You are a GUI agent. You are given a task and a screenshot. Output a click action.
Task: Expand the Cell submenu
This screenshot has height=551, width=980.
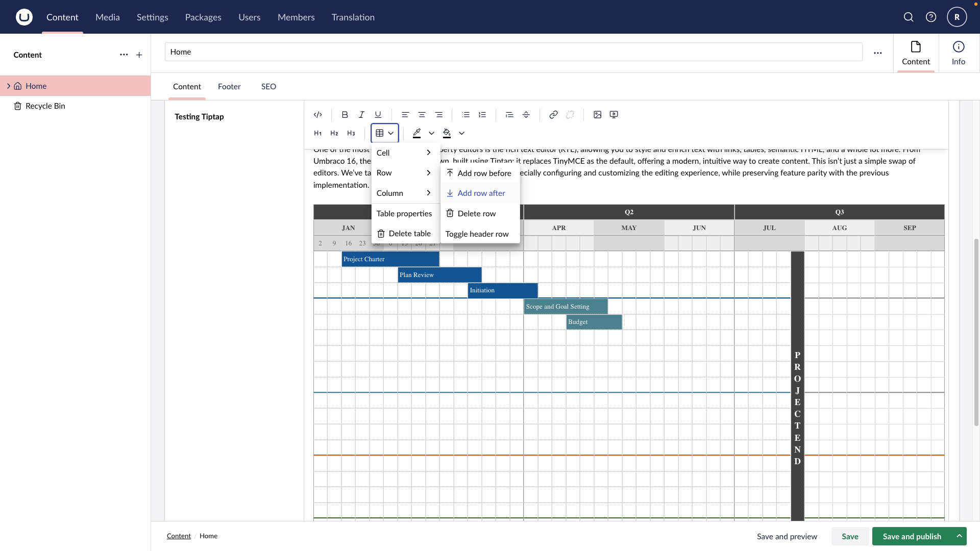pyautogui.click(x=404, y=153)
